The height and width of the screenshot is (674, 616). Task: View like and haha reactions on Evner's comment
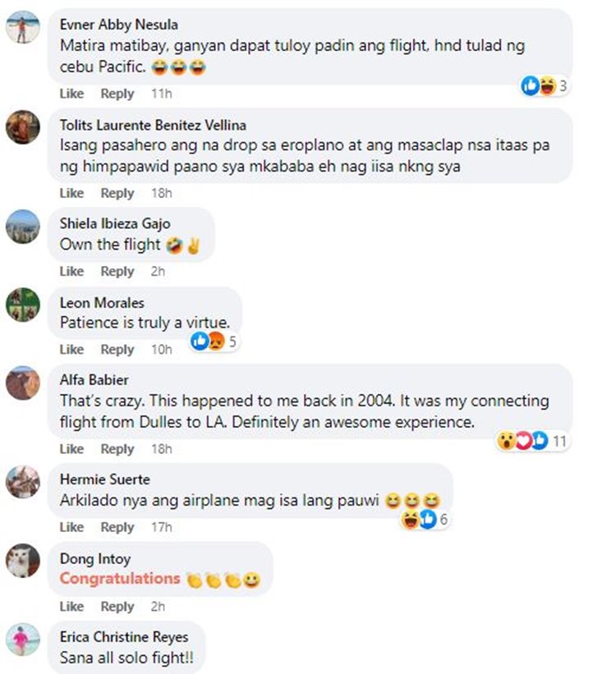pos(545,86)
